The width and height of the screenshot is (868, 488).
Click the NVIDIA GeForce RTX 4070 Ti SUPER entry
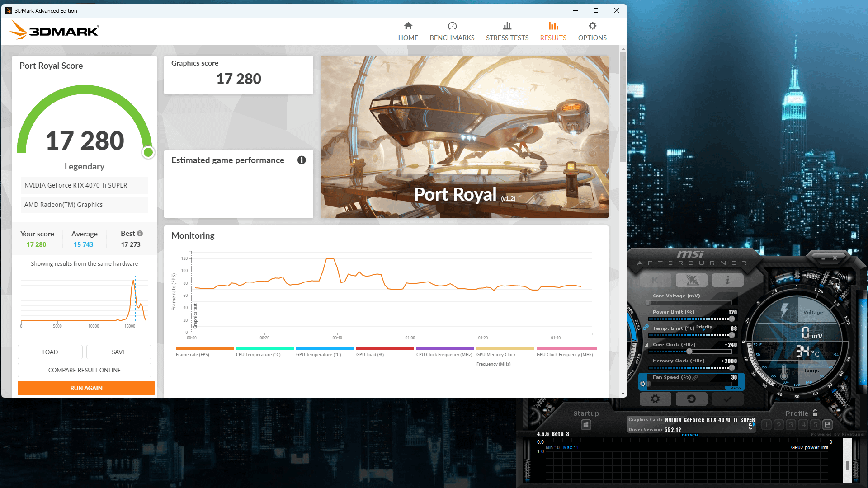tap(85, 185)
